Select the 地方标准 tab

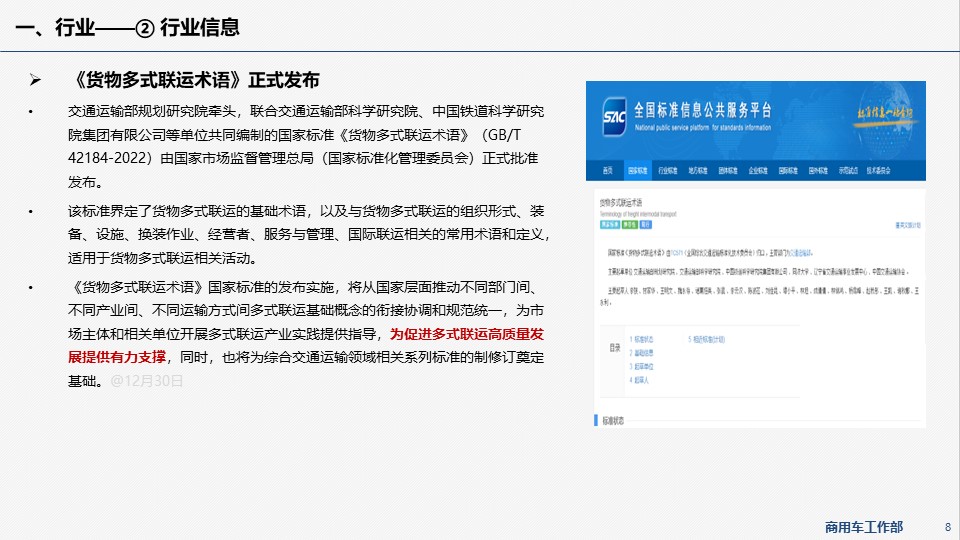698,170
